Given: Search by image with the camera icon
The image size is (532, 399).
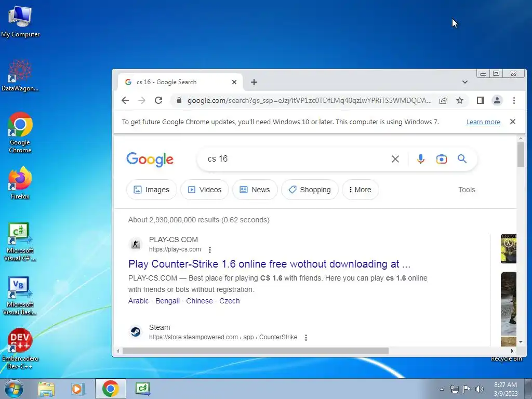Looking at the screenshot, I should point(442,159).
